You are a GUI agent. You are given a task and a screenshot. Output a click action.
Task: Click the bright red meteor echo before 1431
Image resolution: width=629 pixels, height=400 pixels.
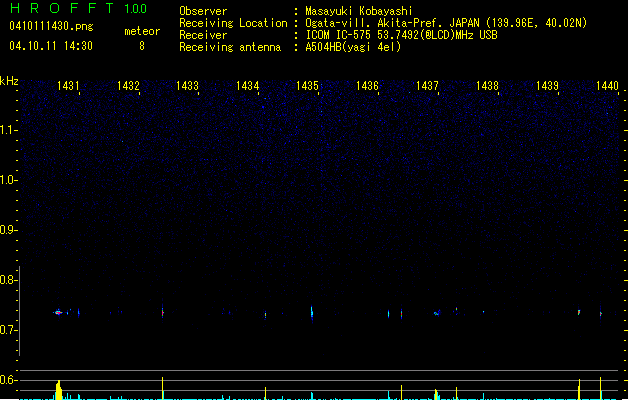58,313
